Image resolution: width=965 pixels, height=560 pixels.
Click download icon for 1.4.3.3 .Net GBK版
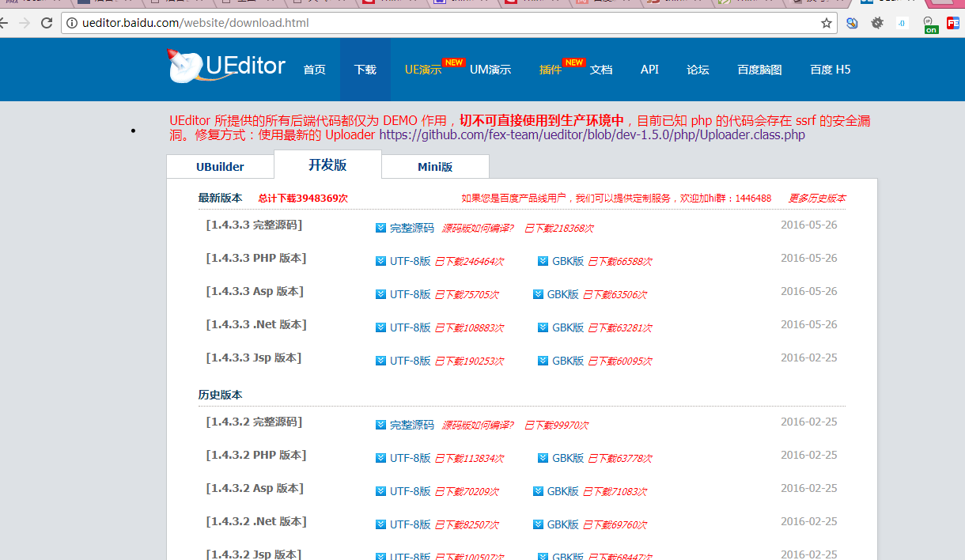click(543, 327)
